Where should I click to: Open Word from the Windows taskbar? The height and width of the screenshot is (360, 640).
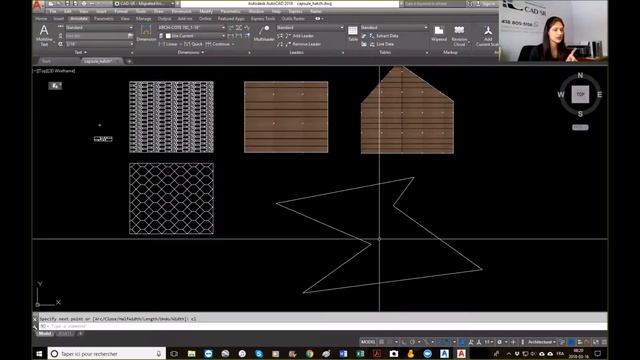(343, 353)
